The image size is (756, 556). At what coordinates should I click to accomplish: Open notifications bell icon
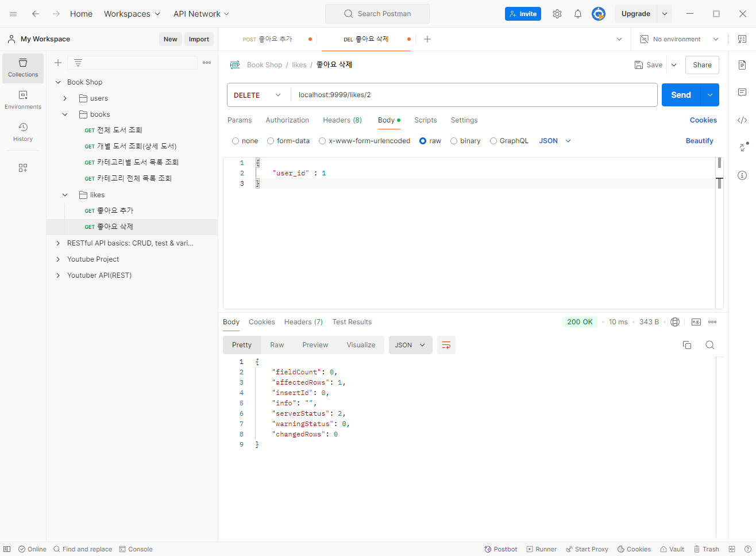(578, 14)
